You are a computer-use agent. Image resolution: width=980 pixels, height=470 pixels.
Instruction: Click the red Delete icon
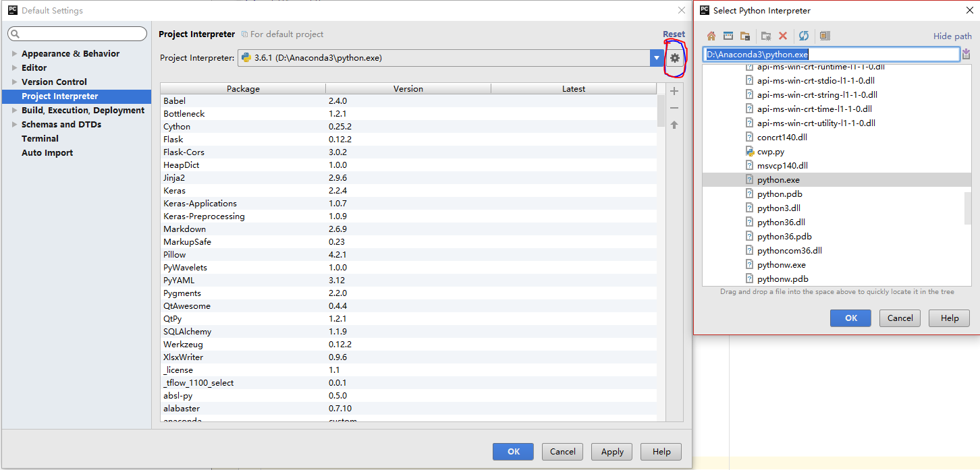(x=783, y=36)
